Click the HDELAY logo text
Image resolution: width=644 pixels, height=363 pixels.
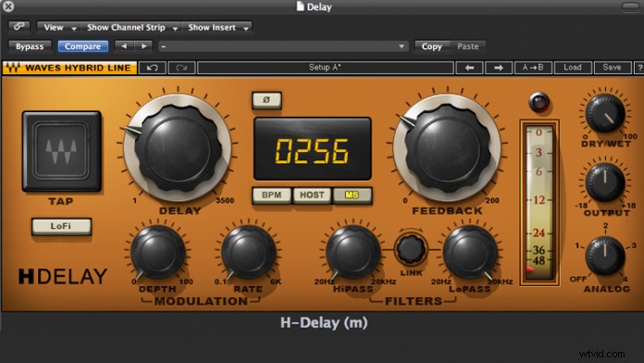[x=63, y=276]
